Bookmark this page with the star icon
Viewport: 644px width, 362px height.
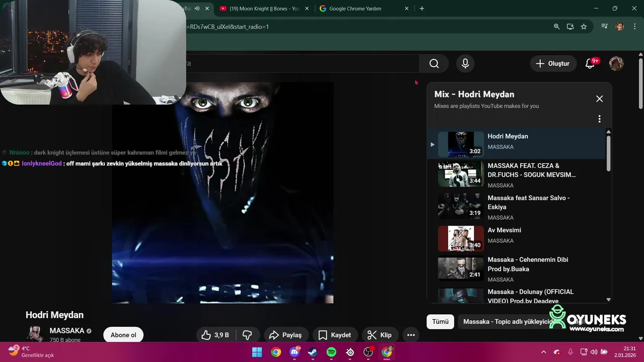(584, 27)
